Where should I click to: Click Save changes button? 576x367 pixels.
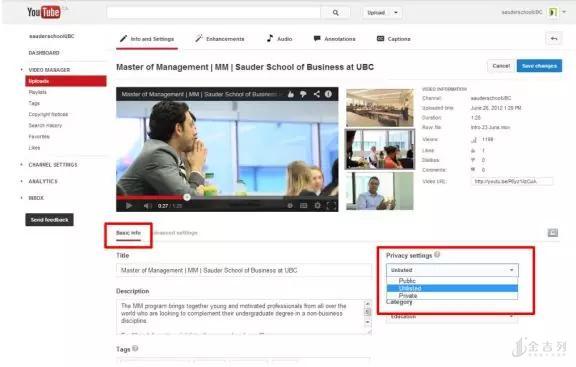pyautogui.click(x=539, y=66)
